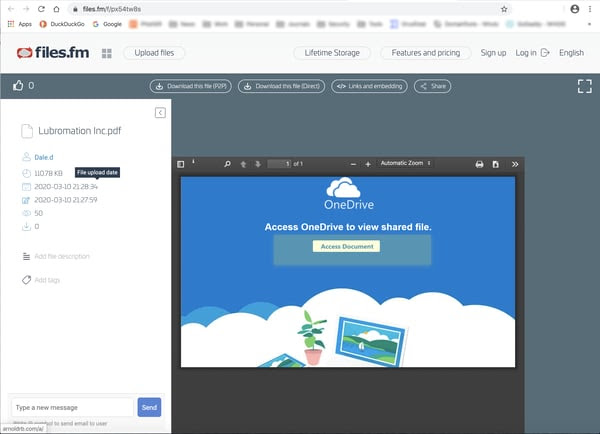The height and width of the screenshot is (434, 600).
Task: Open Links and embedding
Action: click(x=368, y=87)
